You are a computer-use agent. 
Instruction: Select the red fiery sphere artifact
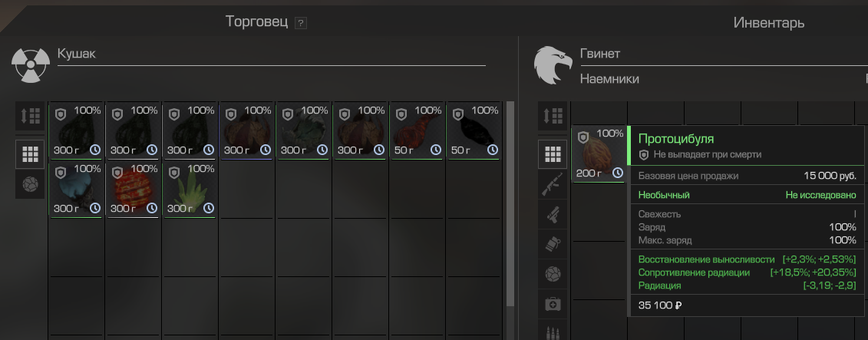click(x=134, y=190)
